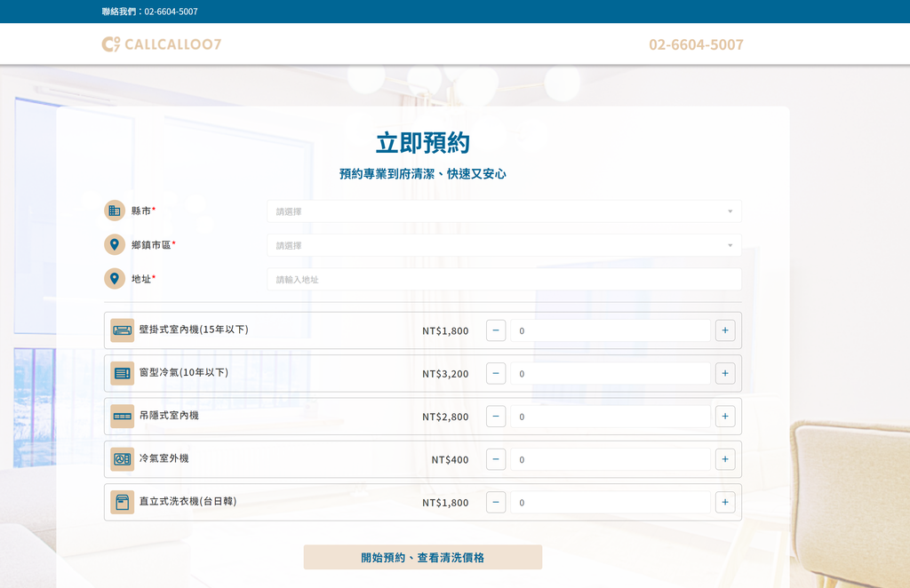Increase quantity for 吊隱式室內機
Screen dimensions: 910x588
pos(725,417)
